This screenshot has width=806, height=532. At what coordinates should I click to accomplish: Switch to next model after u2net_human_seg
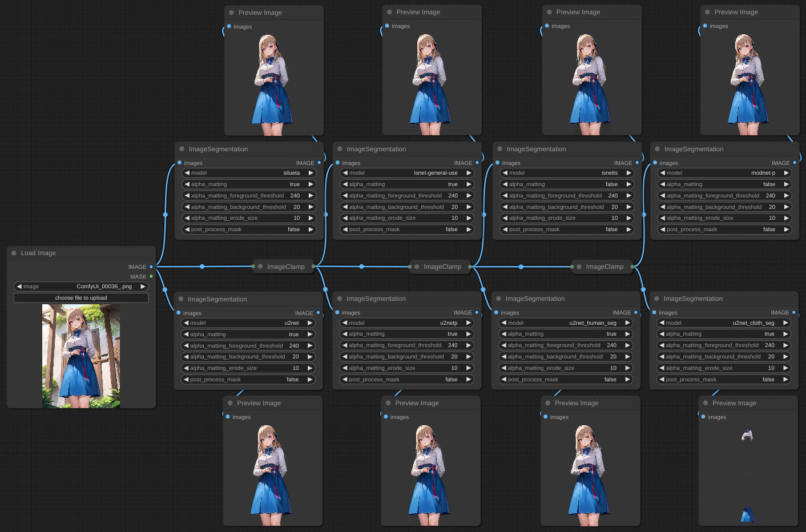627,323
